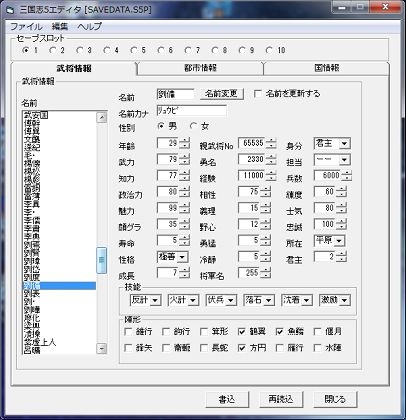Image resolution: width=406 pixels, height=420 pixels.
Task: Select 文醜 in the name list
Action: pyautogui.click(x=60, y=139)
